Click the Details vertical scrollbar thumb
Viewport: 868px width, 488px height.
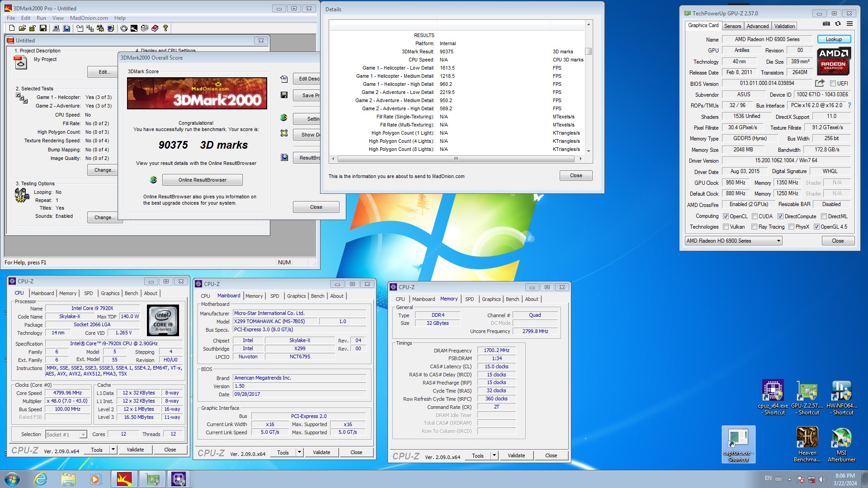pyautogui.click(x=588, y=51)
